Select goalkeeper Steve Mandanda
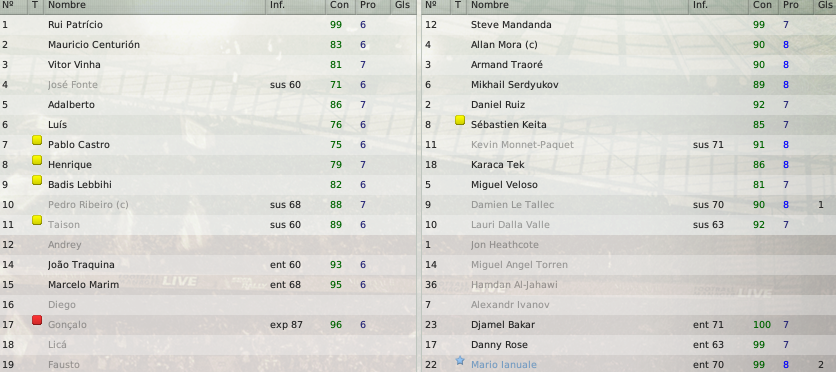The image size is (836, 372). [x=629, y=25]
